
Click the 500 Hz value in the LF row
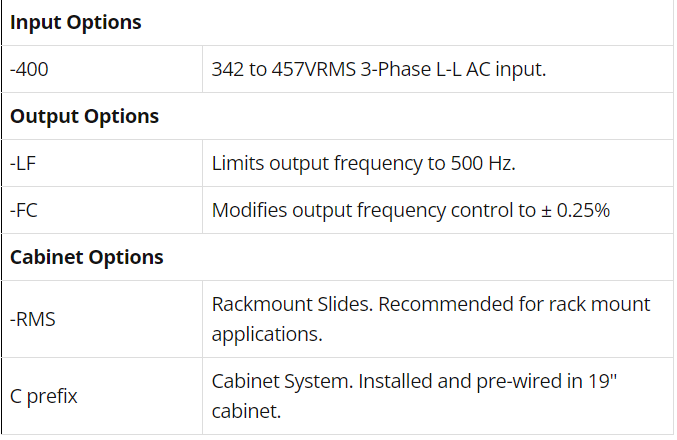(x=483, y=163)
